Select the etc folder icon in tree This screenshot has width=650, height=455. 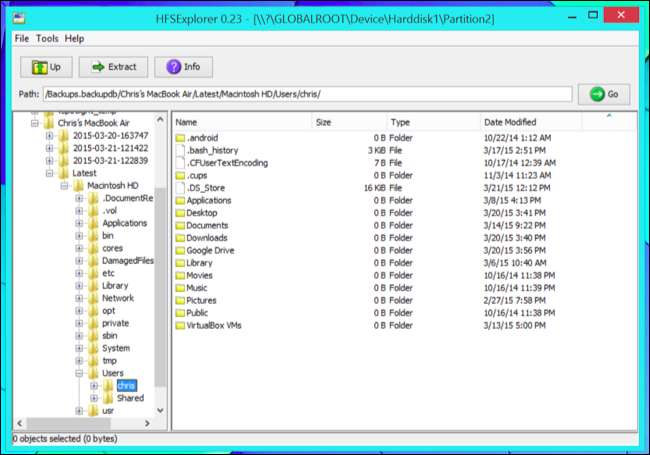[x=93, y=273]
